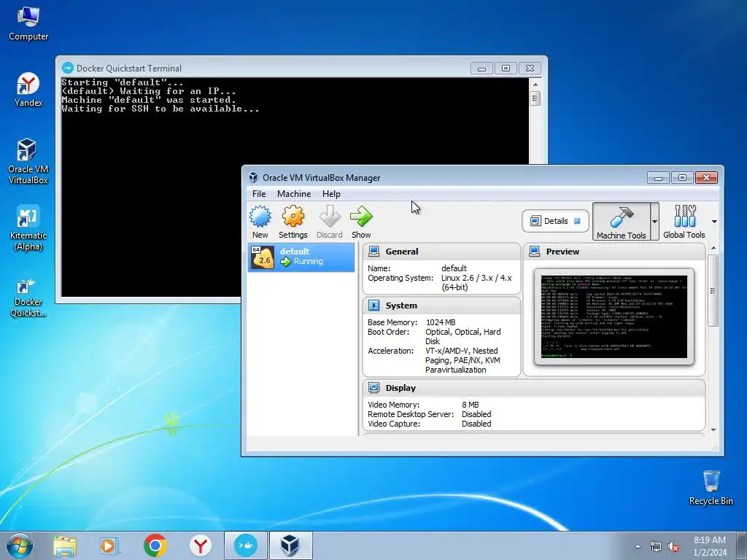Click the muted volume tray icon
Viewport: 747px width, 560px height.
[x=673, y=547]
